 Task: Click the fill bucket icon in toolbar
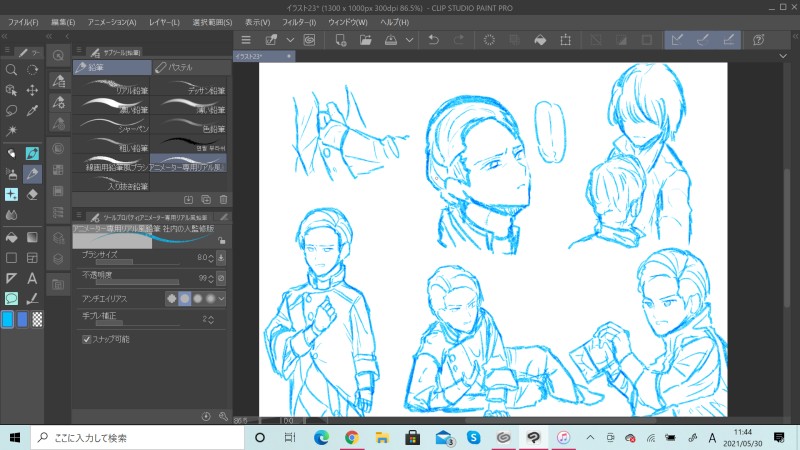(x=539, y=40)
